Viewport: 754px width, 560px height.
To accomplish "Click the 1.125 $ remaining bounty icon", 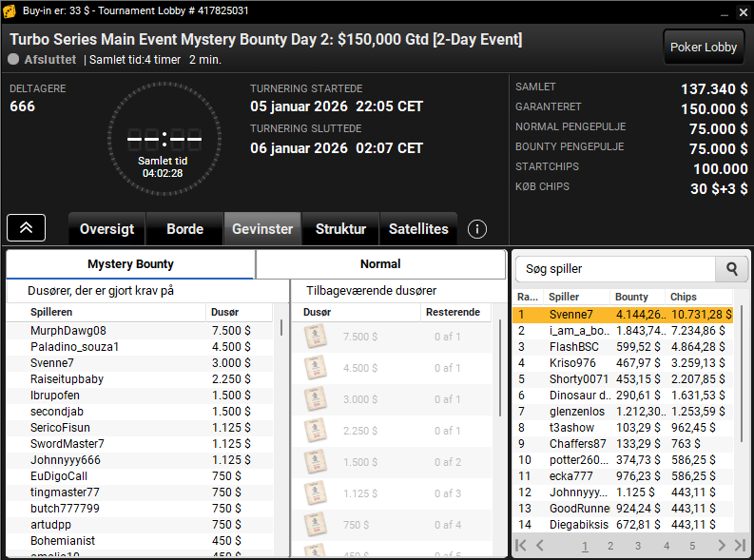I will click(x=316, y=493).
